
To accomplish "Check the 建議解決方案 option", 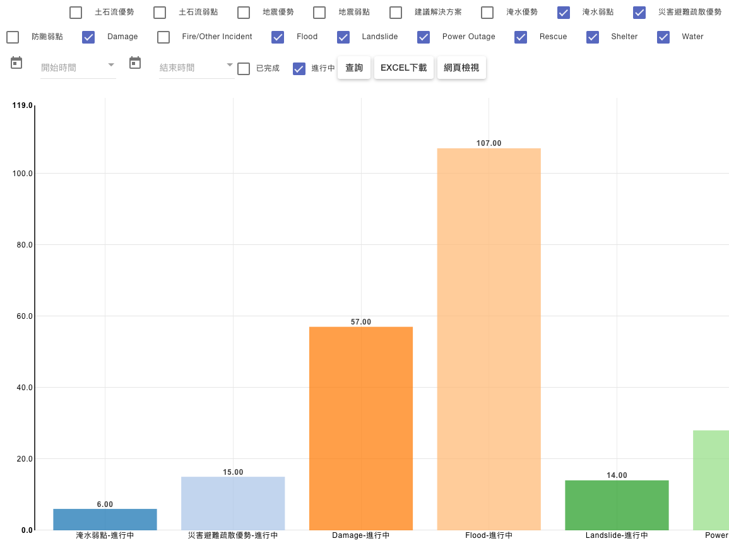I will (395, 12).
